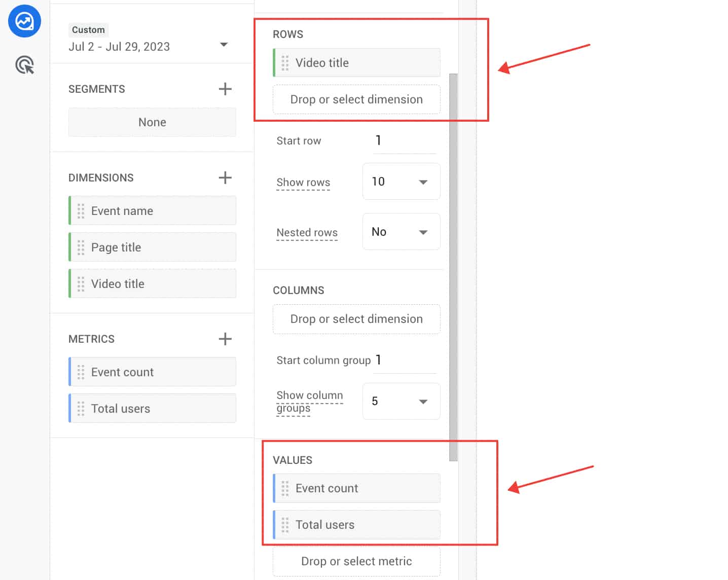
Task: Grab drag handle of Page title dimension
Action: click(x=81, y=247)
